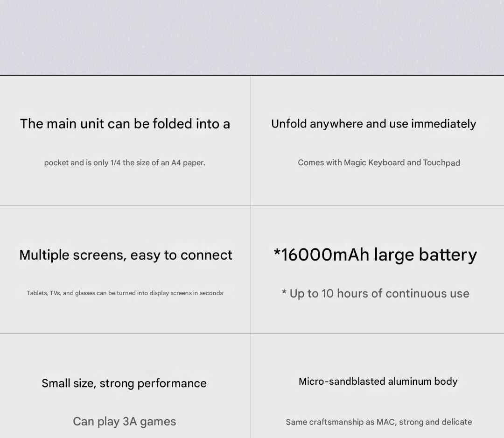The image size is (504, 438).
Task: Select the "Micro-sandblasted aluminum body" heading
Action: point(378,381)
